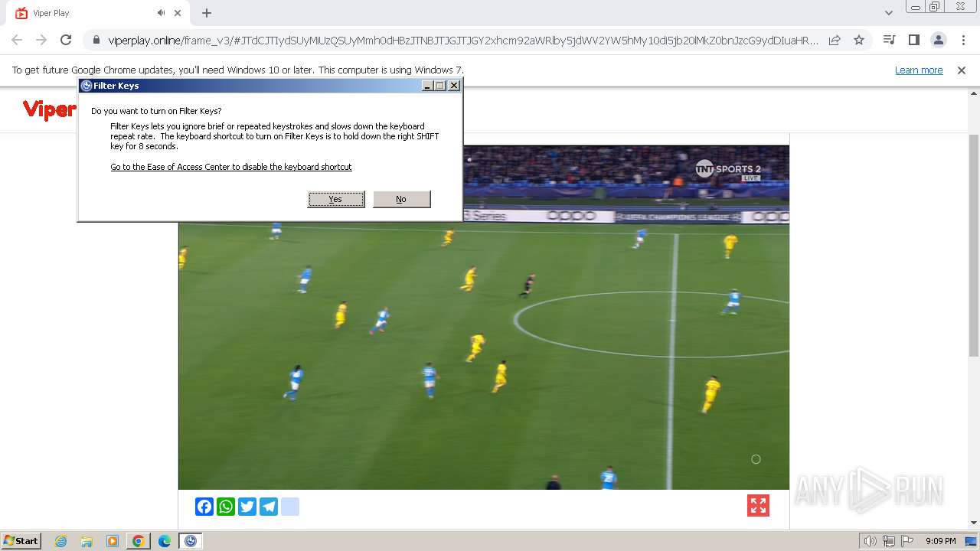View site information lock icon
The height and width of the screenshot is (551, 980).
pyautogui.click(x=96, y=40)
